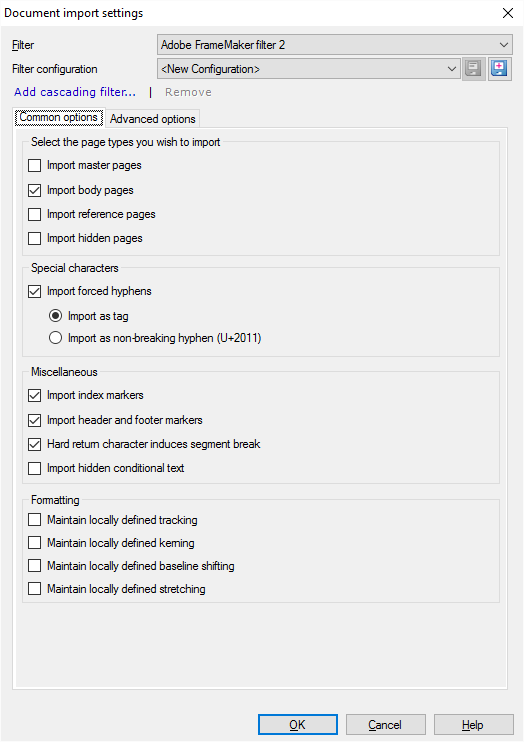Enable Import hidden pages option
The image size is (524, 742).
click(35, 238)
